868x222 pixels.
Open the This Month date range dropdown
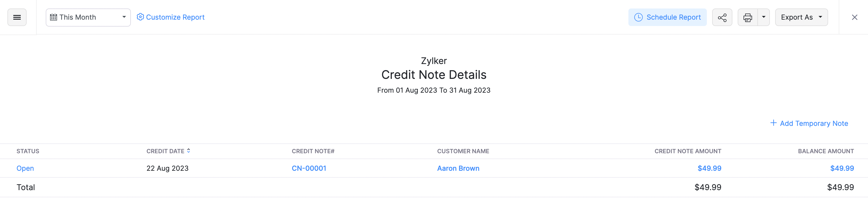tap(88, 18)
